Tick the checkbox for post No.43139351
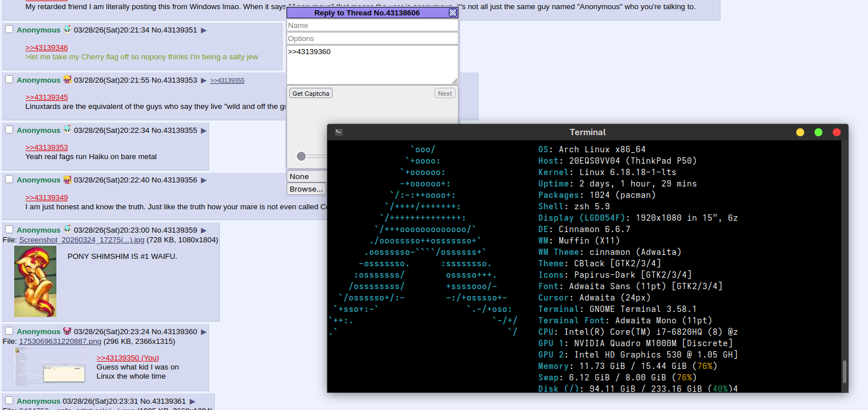Screen dimensions: 868x410 (x=9, y=29)
